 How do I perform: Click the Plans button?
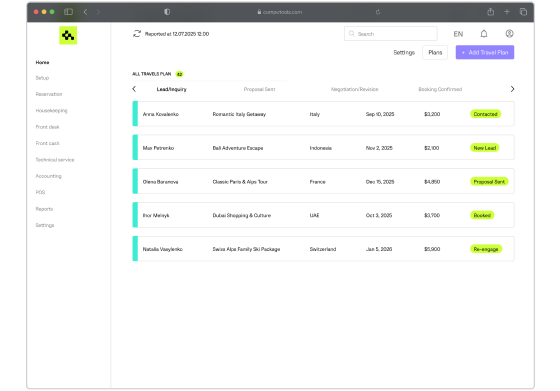[435, 52]
